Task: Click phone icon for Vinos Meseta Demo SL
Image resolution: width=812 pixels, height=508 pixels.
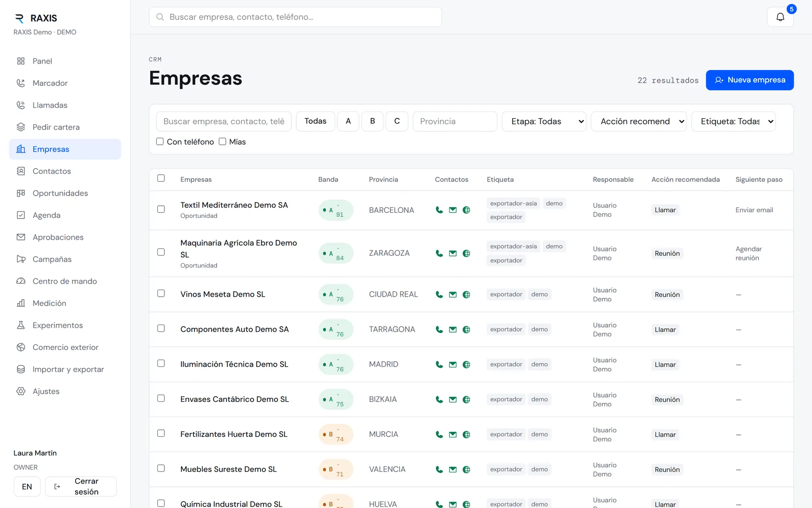Action: pos(439,294)
